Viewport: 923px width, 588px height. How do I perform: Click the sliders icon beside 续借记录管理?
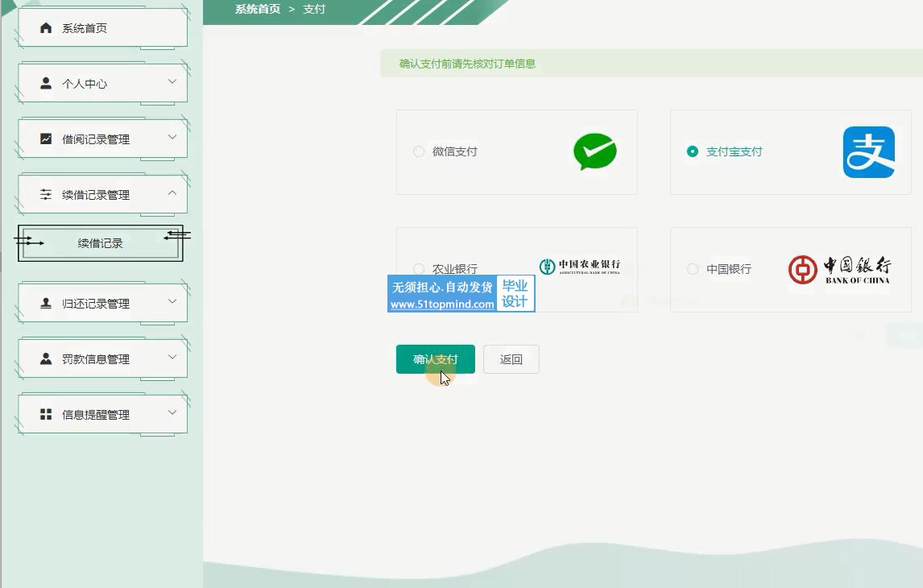point(46,194)
